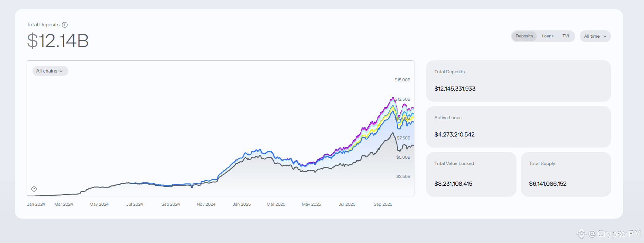Click the Binance logo watermark icon
The width and height of the screenshot is (644, 243).
pyautogui.click(x=582, y=234)
